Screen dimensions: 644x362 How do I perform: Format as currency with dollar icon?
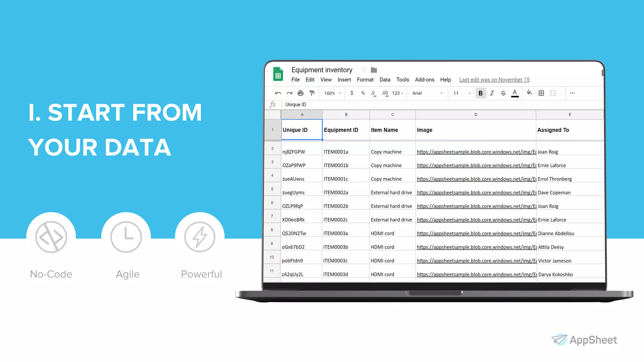352,93
